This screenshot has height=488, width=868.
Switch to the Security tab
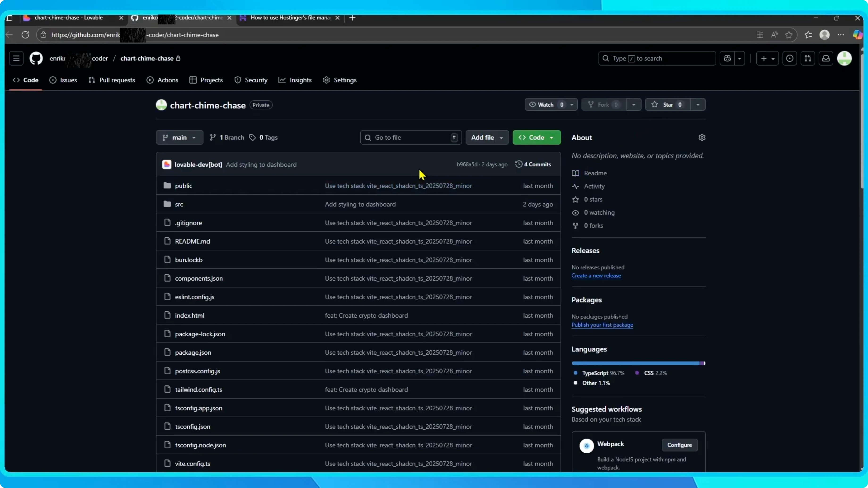pos(251,80)
